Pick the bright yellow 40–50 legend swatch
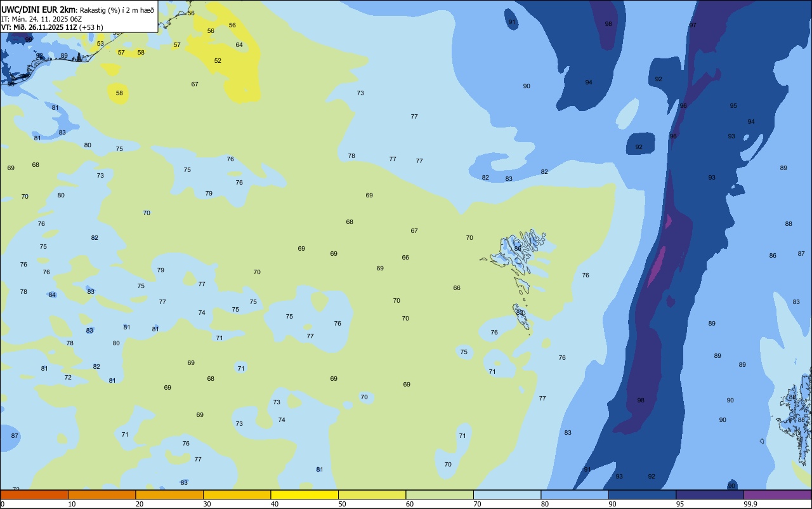812x509 pixels. point(304,494)
